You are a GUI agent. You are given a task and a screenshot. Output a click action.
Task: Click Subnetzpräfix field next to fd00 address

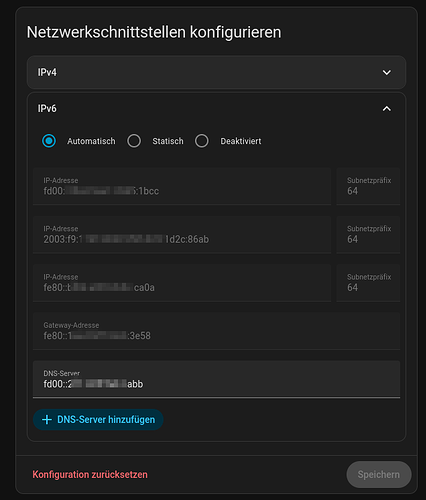[x=368, y=186]
